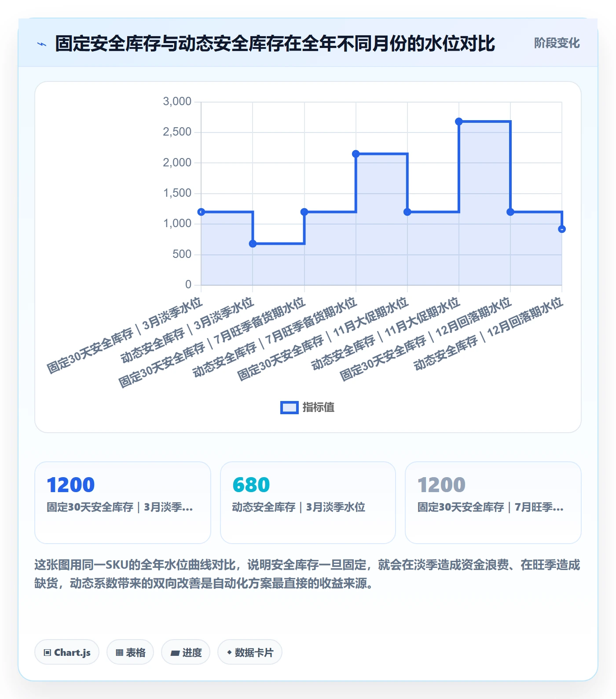The height and width of the screenshot is (699, 616).
Task: Click the x-axis label 固定30天安全库存｜3月淡季水位
Action: point(125,335)
